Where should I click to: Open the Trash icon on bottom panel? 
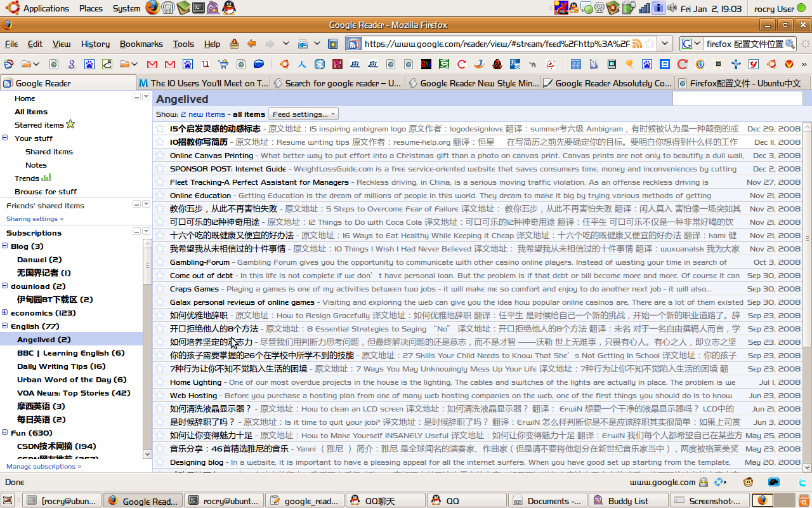(804, 500)
